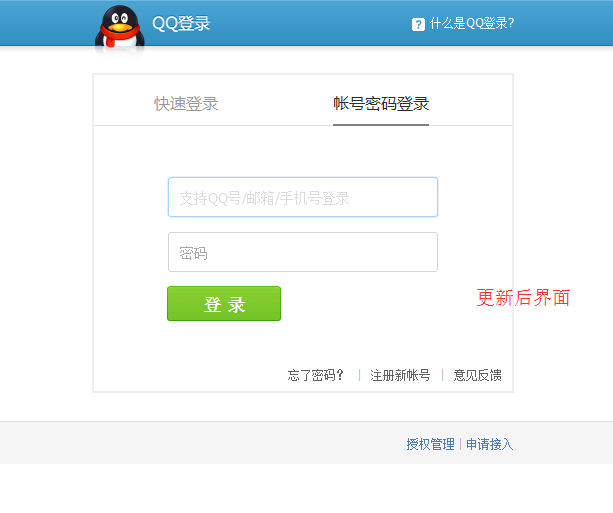Click the green 登录 button

coord(224,303)
